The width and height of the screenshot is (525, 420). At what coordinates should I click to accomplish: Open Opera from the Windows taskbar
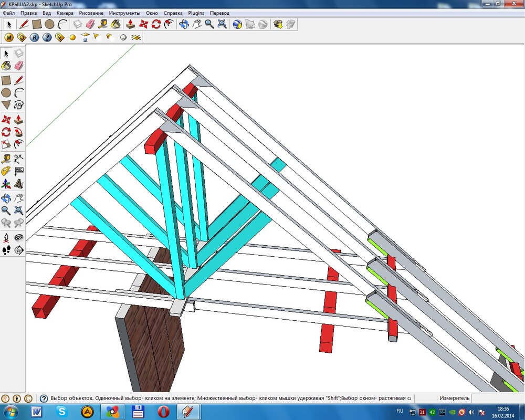(162, 412)
